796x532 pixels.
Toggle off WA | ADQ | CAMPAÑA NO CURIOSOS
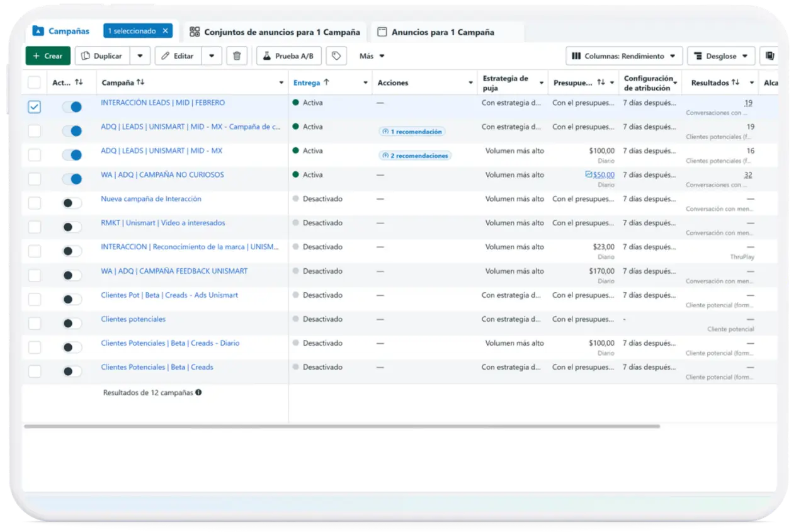(72, 179)
